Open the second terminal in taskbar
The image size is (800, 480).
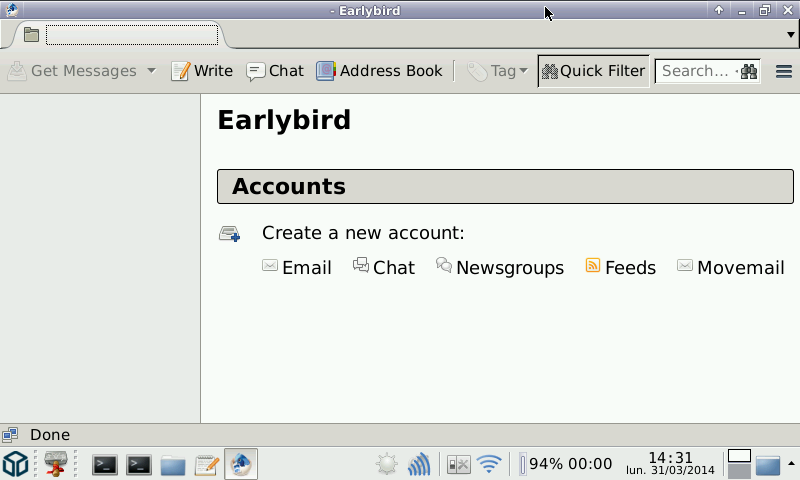[139, 465]
